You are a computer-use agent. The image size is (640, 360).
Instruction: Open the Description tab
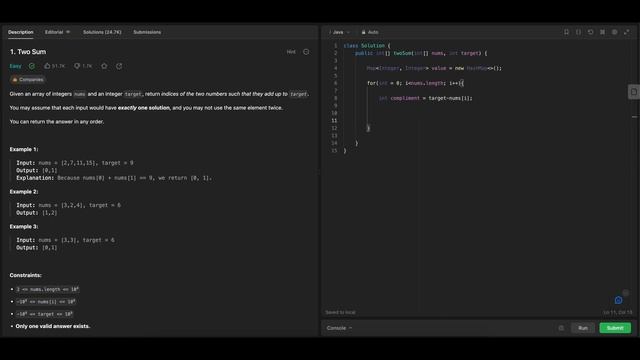pyautogui.click(x=20, y=32)
